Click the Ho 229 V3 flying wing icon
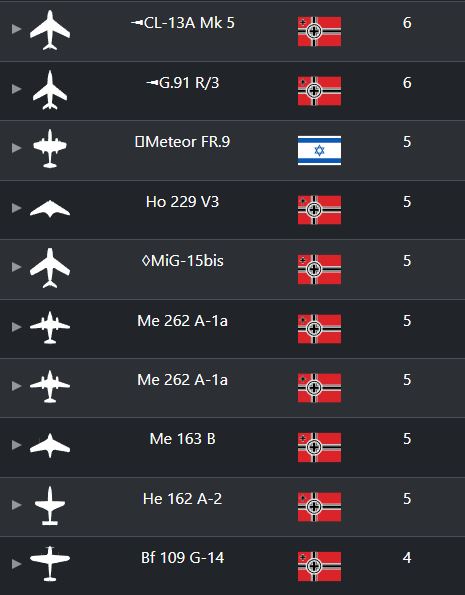Image resolution: width=465 pixels, height=595 pixels. pyautogui.click(x=50, y=209)
